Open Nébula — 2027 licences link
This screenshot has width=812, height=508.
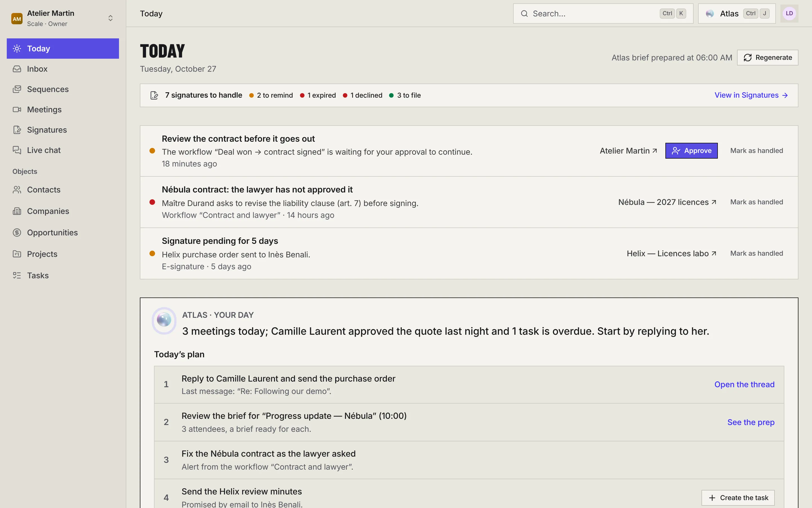(x=667, y=202)
